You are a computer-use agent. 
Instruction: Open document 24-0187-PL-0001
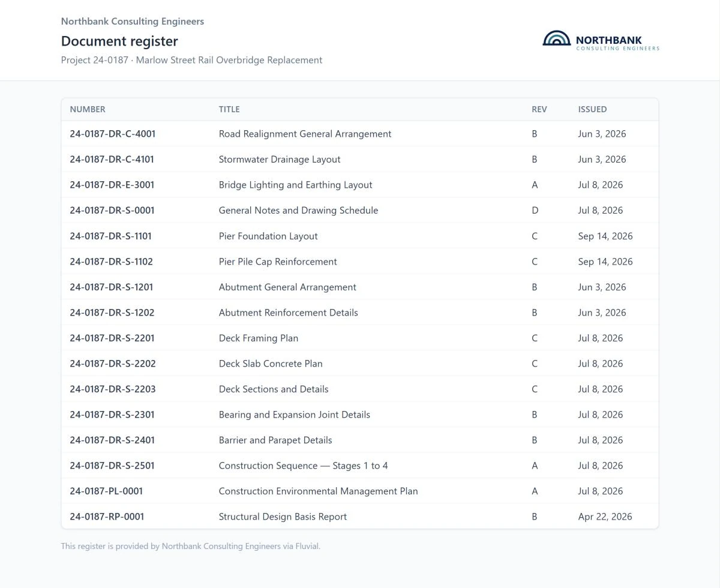(x=106, y=491)
